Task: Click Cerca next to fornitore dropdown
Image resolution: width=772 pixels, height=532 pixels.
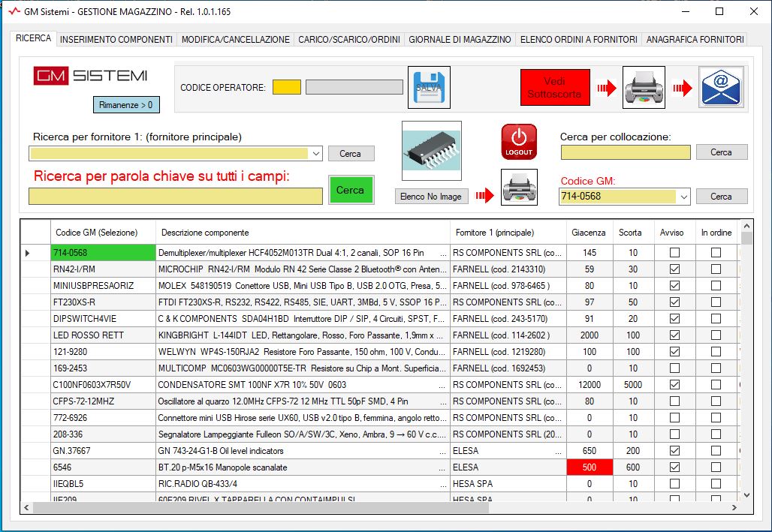Action: tap(351, 154)
